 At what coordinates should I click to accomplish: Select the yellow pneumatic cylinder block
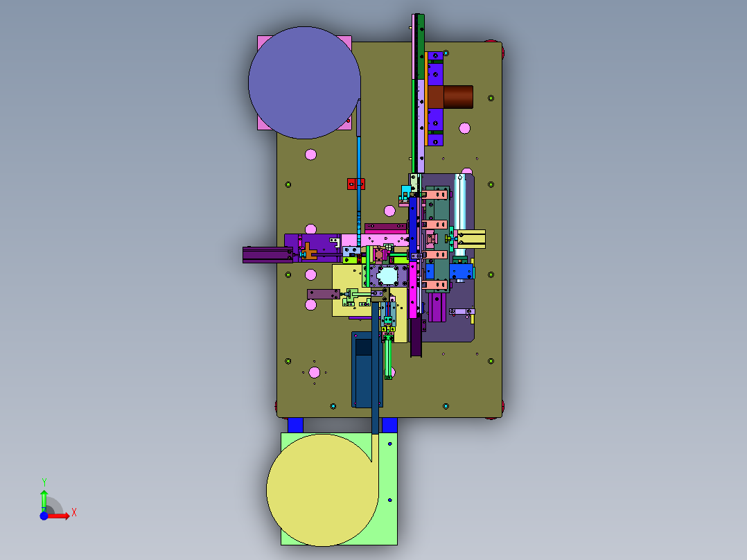(471, 239)
